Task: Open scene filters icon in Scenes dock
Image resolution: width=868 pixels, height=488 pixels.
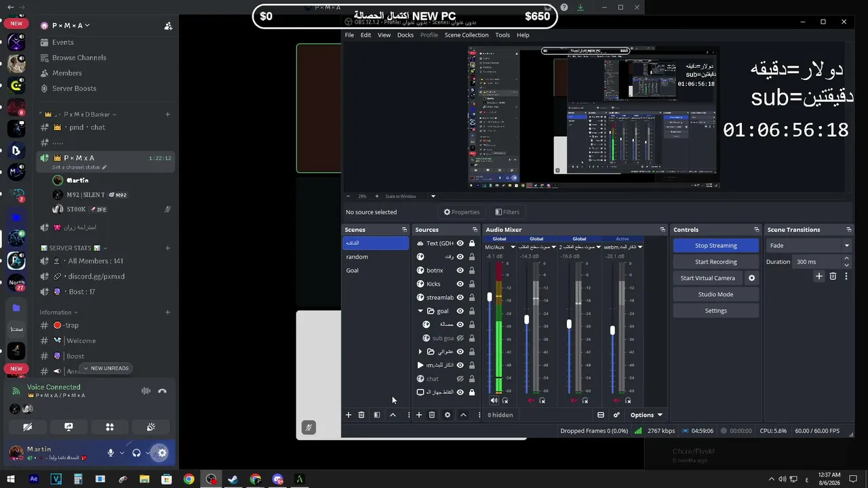Action: point(377,415)
